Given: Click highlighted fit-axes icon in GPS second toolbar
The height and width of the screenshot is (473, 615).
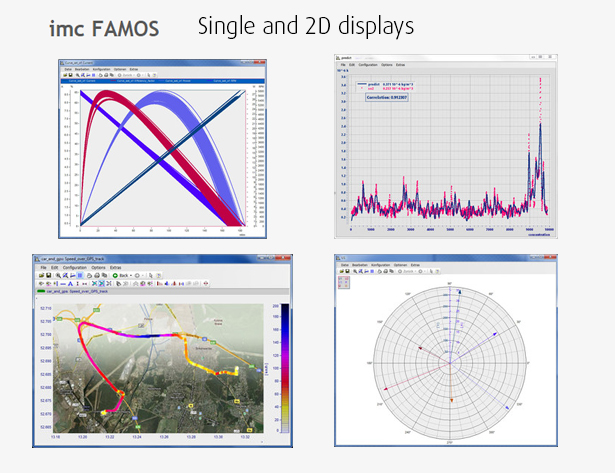Looking at the screenshot, I should tap(102, 284).
